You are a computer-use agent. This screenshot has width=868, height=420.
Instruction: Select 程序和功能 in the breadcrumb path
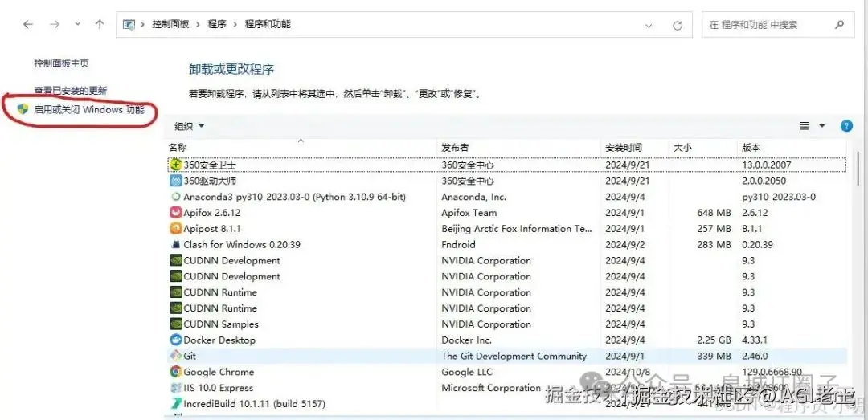coord(268,24)
